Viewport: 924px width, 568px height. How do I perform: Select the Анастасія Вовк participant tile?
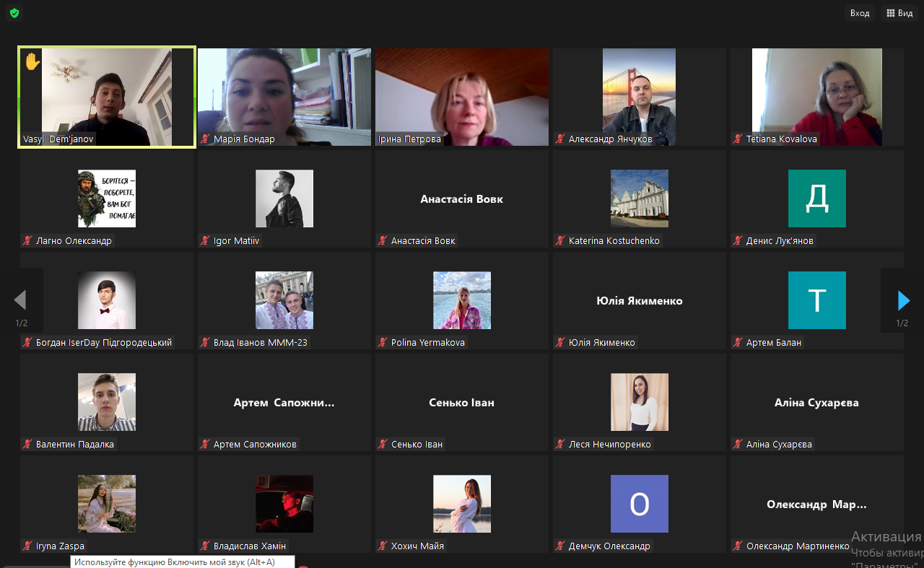point(462,199)
